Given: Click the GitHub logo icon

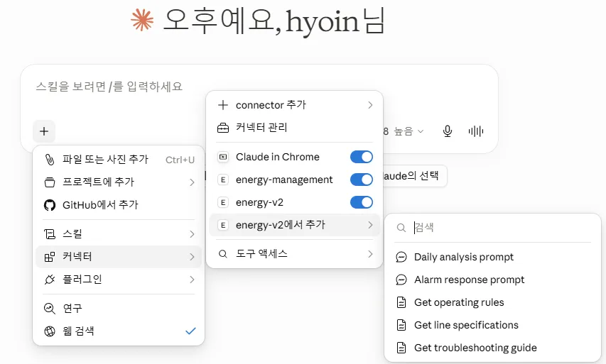Looking at the screenshot, I should click(50, 205).
